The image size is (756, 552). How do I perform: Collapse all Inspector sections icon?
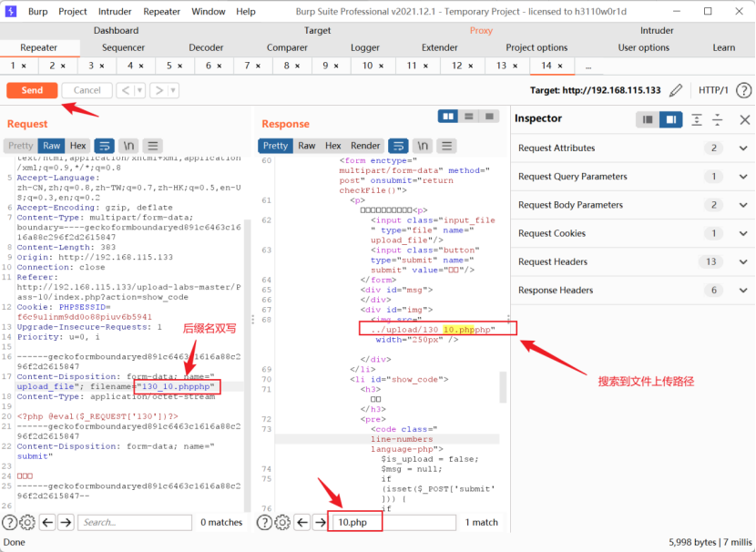tap(718, 119)
